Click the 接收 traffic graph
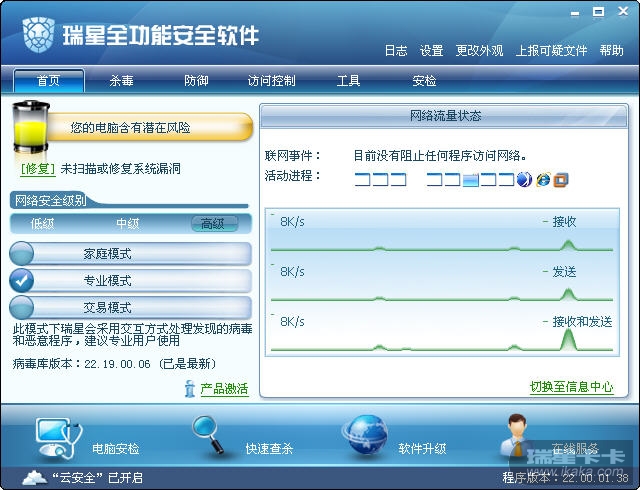The width and height of the screenshot is (640, 490). coord(442,234)
